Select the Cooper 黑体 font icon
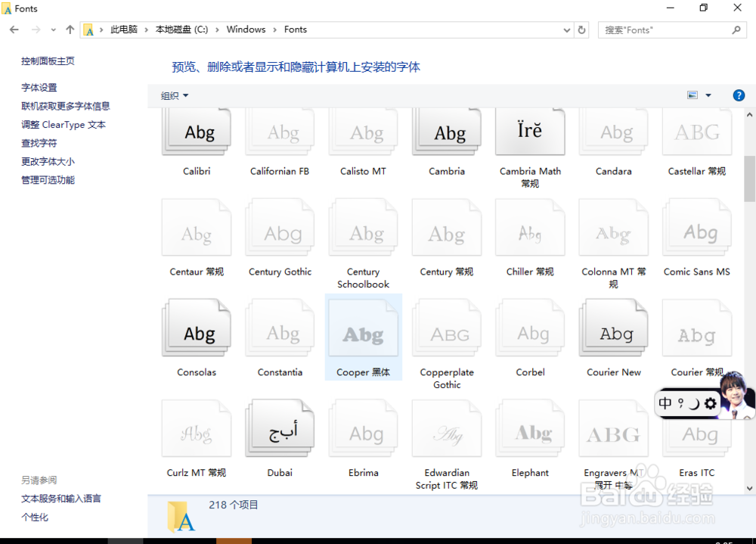 pyautogui.click(x=363, y=328)
